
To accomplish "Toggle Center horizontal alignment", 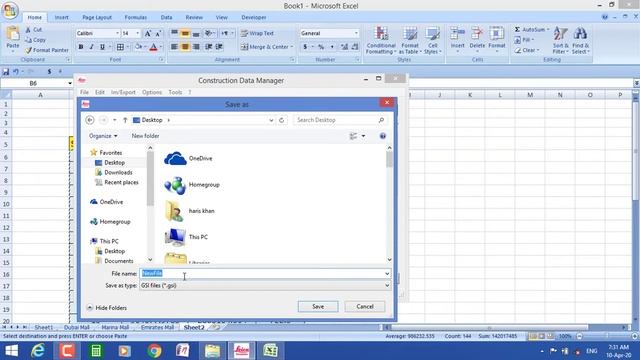I will pos(185,47).
